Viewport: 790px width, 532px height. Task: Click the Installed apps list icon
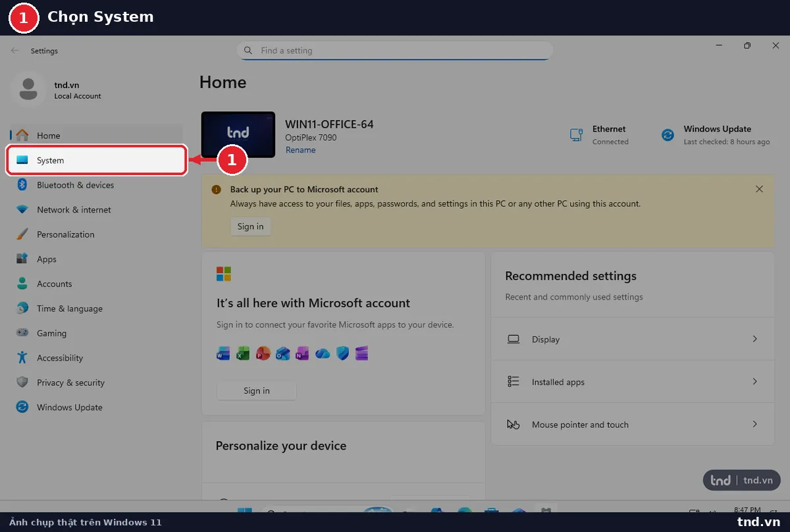[513, 382]
